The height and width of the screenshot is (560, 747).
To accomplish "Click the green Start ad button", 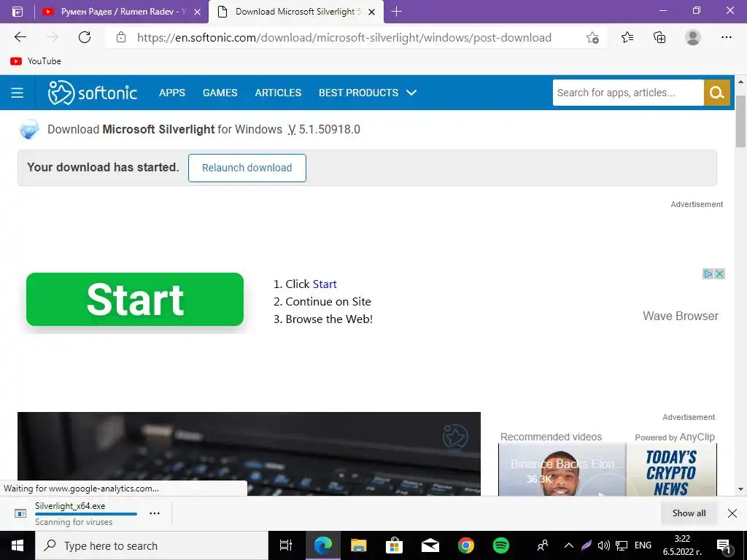I will tap(135, 299).
